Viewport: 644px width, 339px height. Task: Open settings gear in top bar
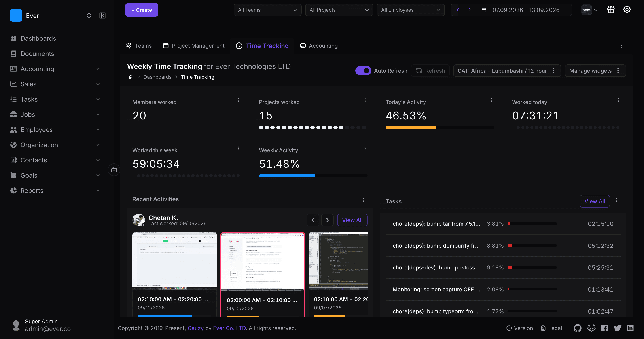click(627, 10)
